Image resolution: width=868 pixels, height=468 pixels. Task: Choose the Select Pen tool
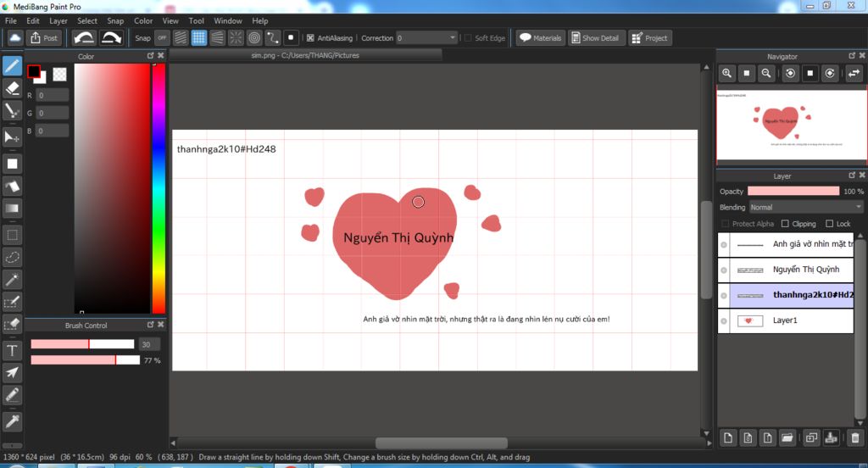click(12, 303)
